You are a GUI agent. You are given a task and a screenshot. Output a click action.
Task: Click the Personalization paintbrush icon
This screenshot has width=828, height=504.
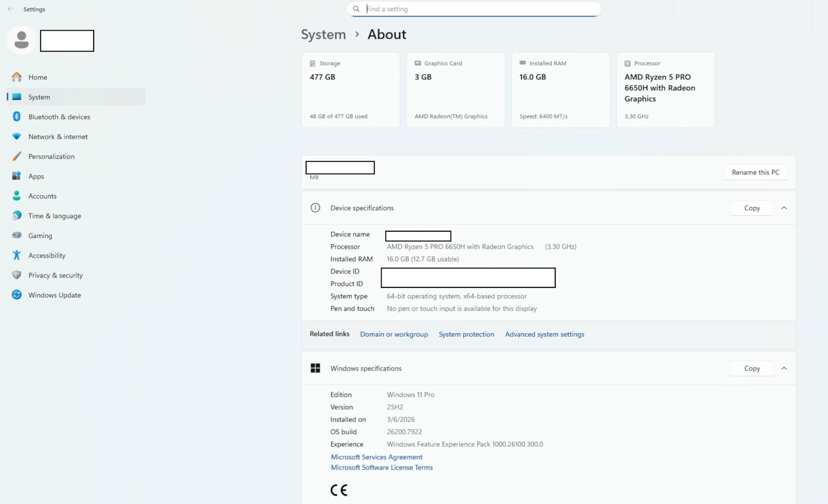pyautogui.click(x=17, y=156)
